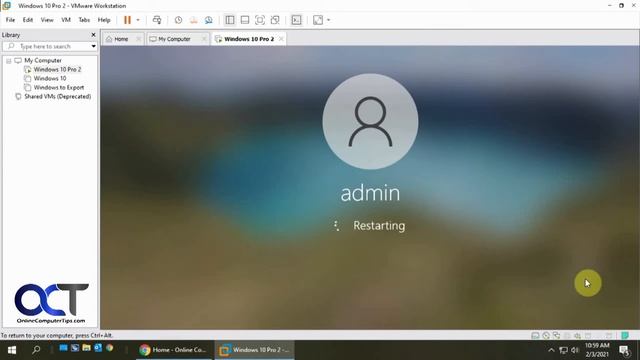640x360 pixels.
Task: Switch to the Home tab
Action: click(121, 39)
